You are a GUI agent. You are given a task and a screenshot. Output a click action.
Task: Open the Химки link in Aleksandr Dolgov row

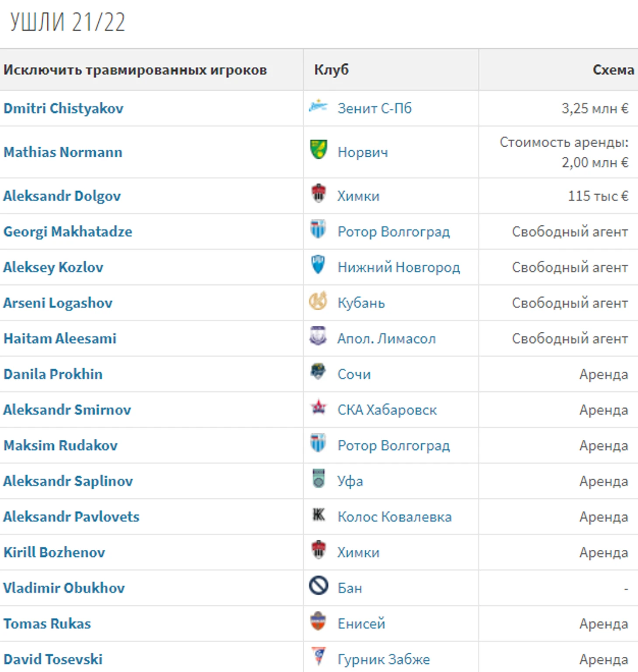(x=358, y=196)
